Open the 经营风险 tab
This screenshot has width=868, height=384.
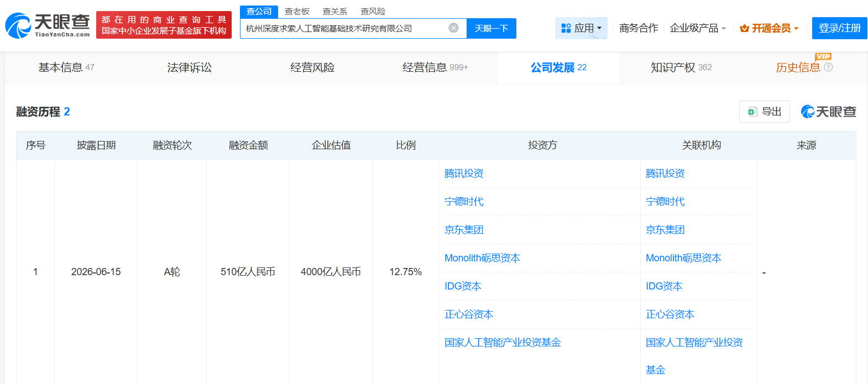(312, 67)
